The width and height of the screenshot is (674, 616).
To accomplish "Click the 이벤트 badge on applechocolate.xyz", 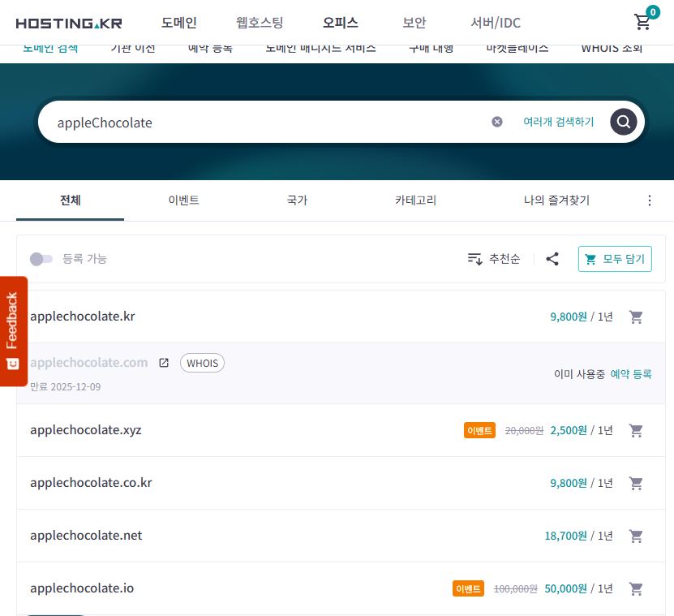I will click(x=479, y=430).
